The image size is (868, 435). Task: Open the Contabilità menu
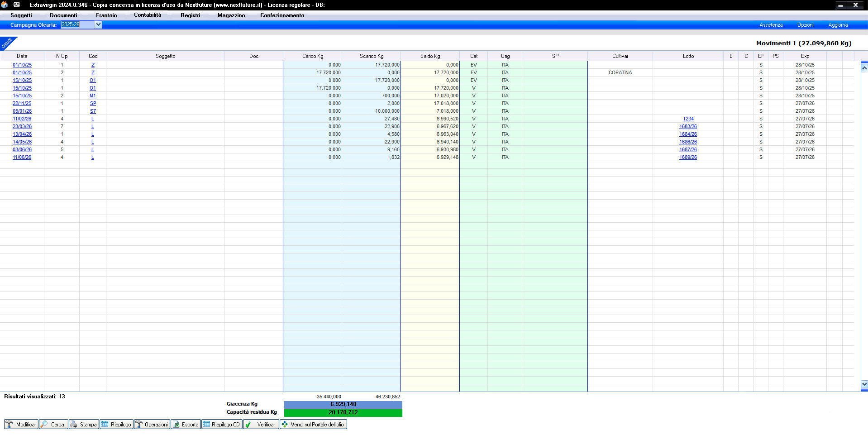pyautogui.click(x=148, y=15)
